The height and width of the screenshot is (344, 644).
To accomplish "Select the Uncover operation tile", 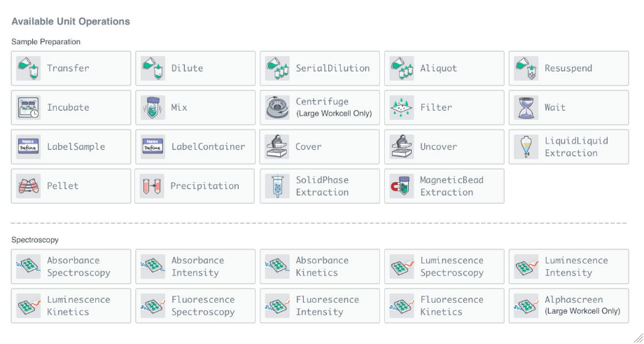I will (x=444, y=146).
